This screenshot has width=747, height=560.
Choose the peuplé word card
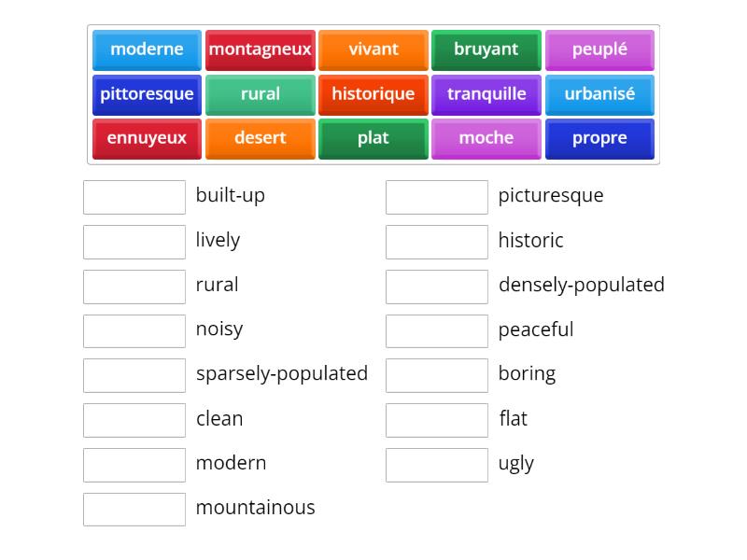[x=599, y=50]
